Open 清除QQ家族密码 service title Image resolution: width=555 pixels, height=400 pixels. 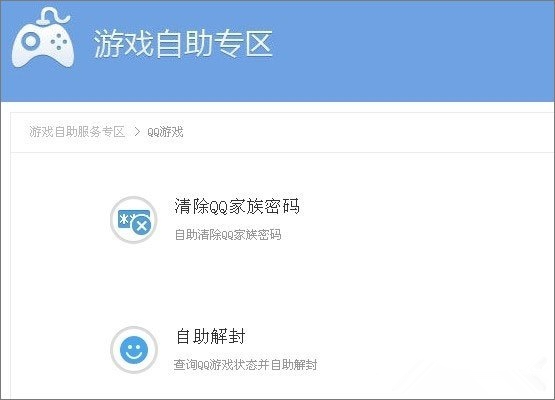237,206
